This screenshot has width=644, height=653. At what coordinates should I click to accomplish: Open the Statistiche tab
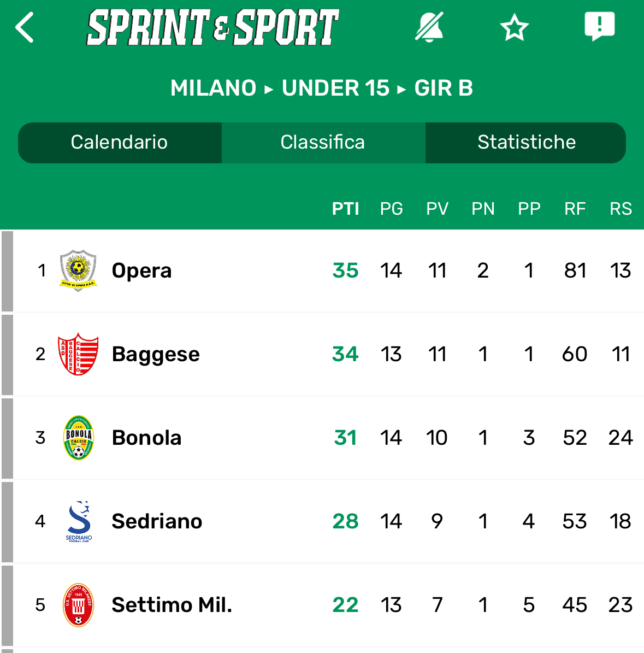click(x=527, y=143)
